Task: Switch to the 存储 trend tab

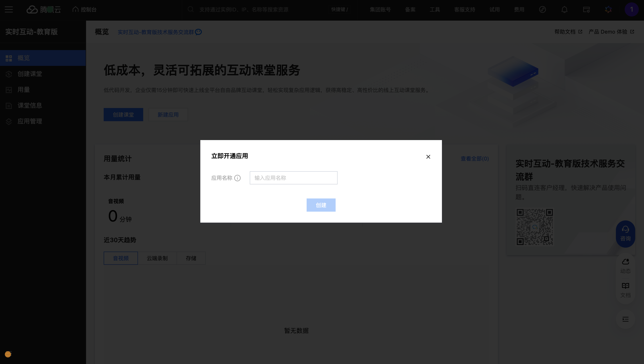Action: point(191,258)
